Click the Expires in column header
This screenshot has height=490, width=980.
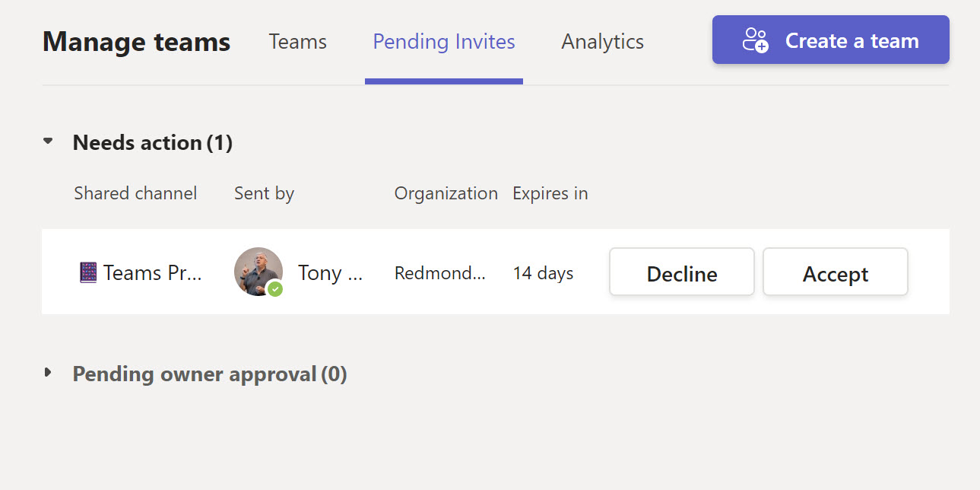point(550,192)
